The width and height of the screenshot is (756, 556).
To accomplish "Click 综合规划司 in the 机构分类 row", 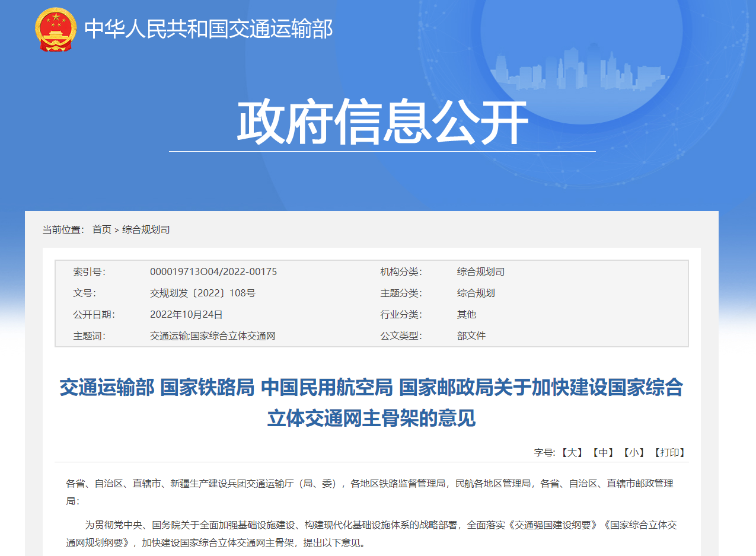I will [x=480, y=272].
